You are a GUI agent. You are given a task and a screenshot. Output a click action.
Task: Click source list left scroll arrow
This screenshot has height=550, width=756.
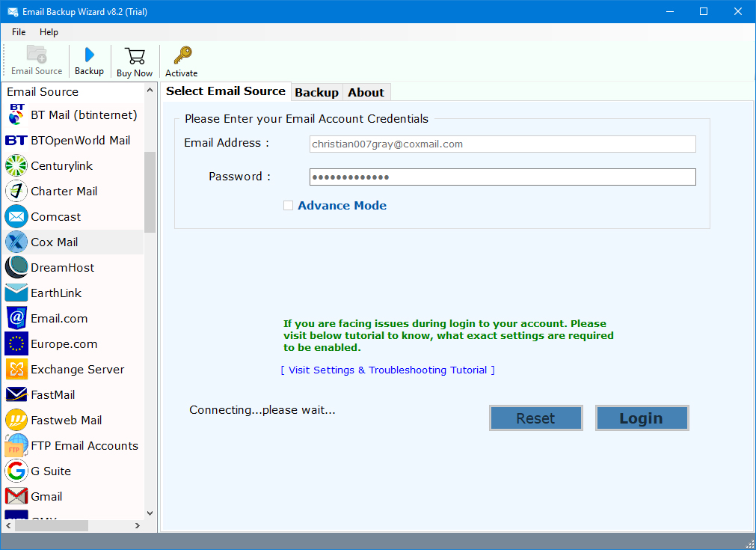[9, 525]
